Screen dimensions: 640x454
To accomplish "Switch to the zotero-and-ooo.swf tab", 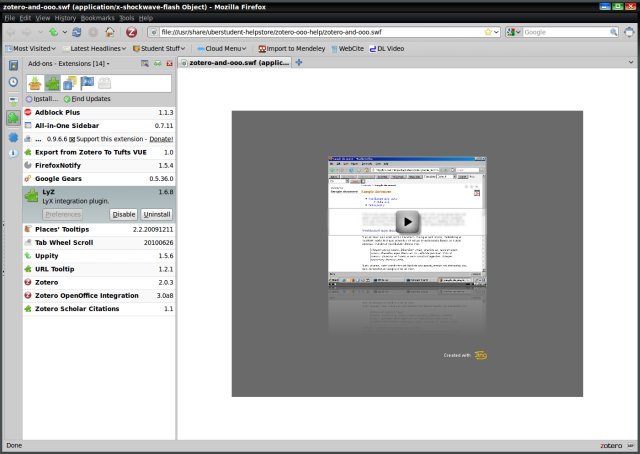I will 235,62.
